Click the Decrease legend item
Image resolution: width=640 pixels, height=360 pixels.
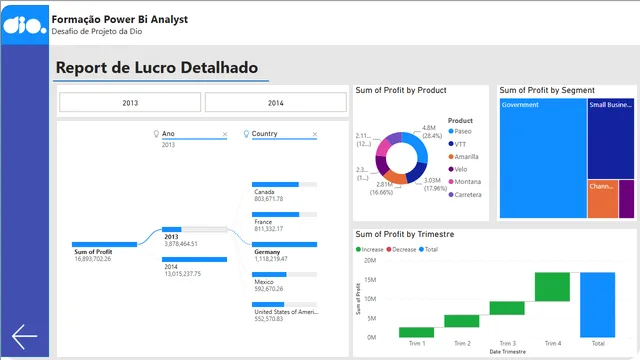(402, 249)
